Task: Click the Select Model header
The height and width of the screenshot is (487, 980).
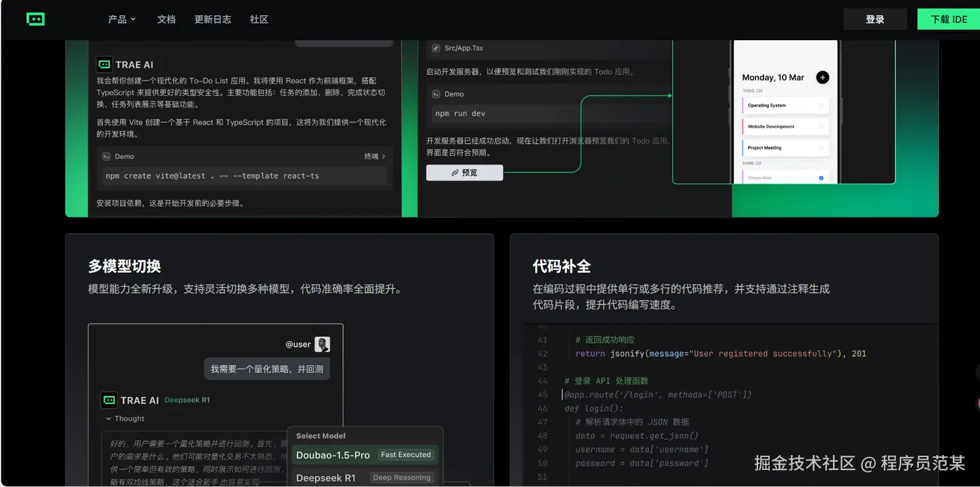Action: click(321, 436)
